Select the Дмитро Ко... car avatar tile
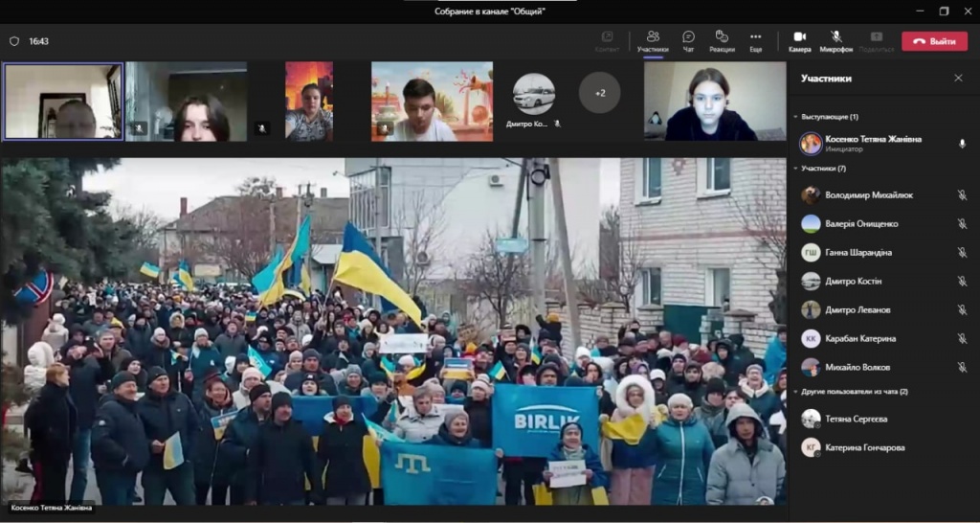The height and width of the screenshot is (523, 980). (533, 94)
